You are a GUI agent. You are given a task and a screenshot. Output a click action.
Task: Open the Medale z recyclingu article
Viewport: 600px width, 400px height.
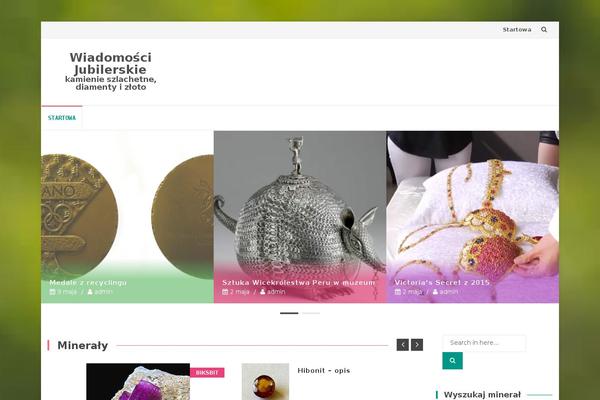[x=88, y=282]
